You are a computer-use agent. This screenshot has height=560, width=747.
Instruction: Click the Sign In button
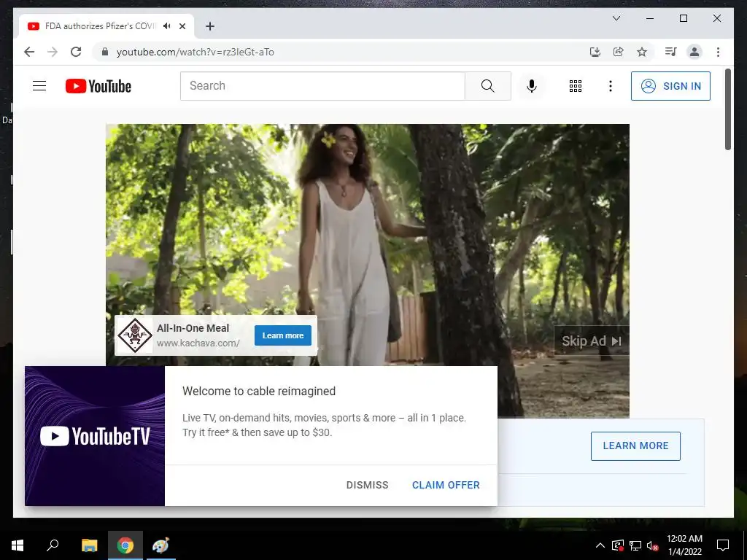[x=670, y=86]
